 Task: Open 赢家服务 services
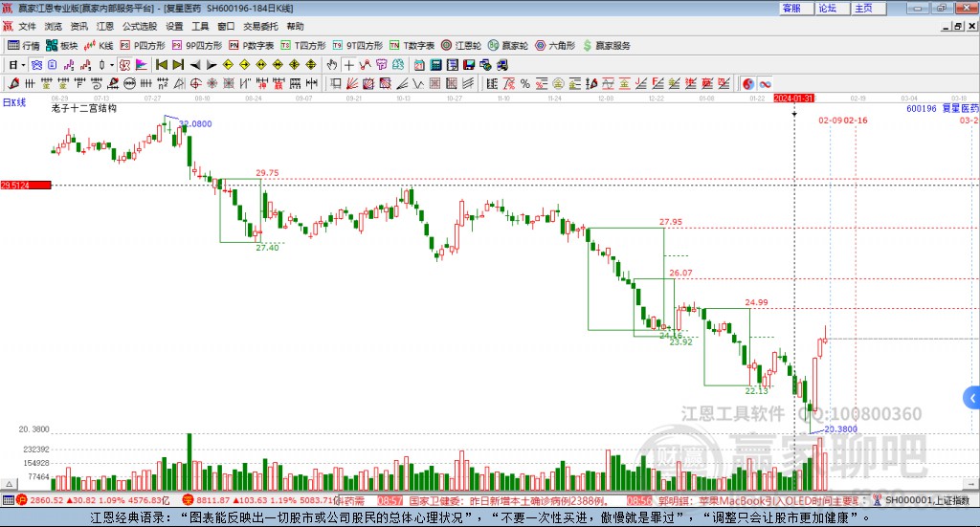click(x=606, y=46)
